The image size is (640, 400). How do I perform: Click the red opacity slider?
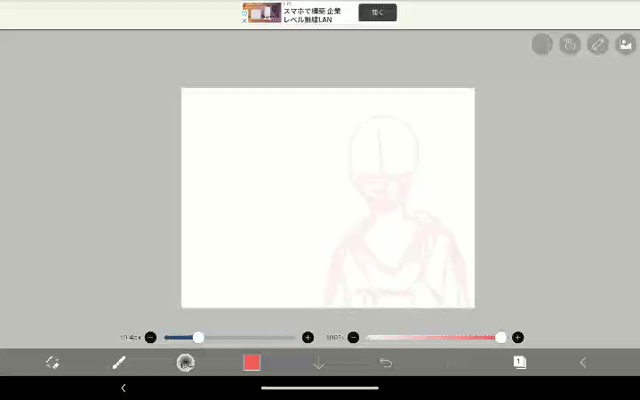click(x=435, y=338)
